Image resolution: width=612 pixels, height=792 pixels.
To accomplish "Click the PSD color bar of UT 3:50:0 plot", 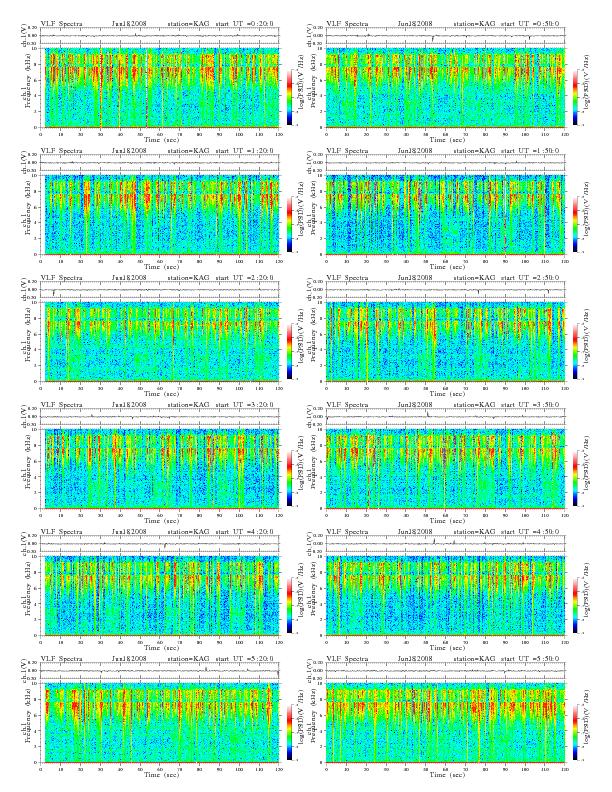I will pyautogui.click(x=576, y=478).
